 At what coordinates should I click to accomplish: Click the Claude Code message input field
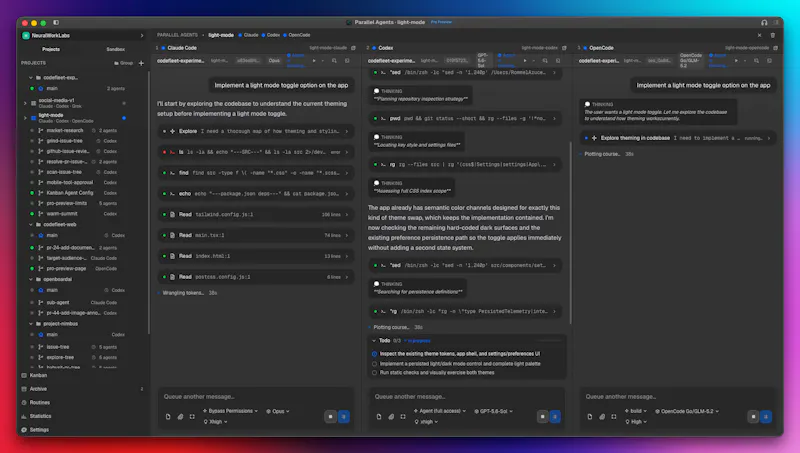pyautogui.click(x=256, y=397)
